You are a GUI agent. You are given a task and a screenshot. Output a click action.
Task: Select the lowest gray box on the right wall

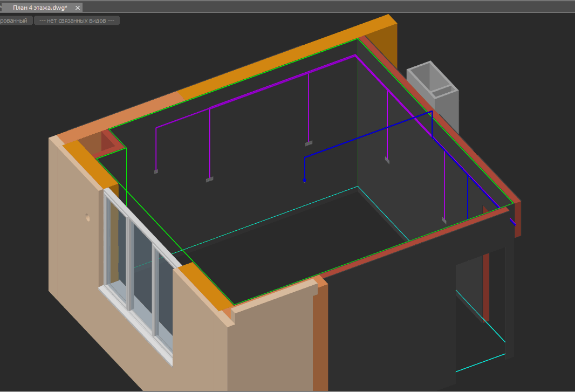pos(444,220)
